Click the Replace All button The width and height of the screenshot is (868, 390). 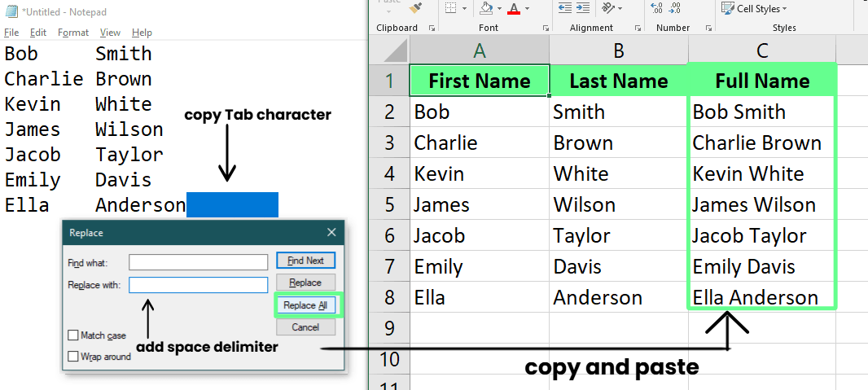pyautogui.click(x=305, y=305)
